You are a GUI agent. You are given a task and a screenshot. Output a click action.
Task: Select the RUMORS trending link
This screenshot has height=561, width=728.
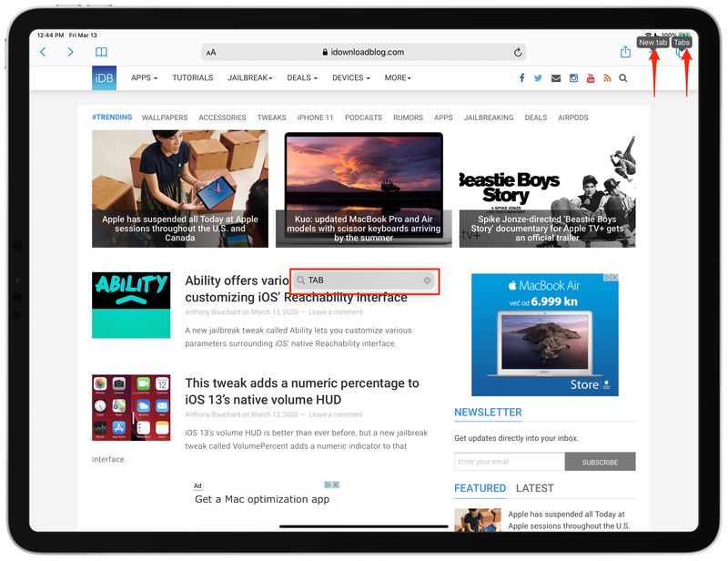[x=408, y=117]
